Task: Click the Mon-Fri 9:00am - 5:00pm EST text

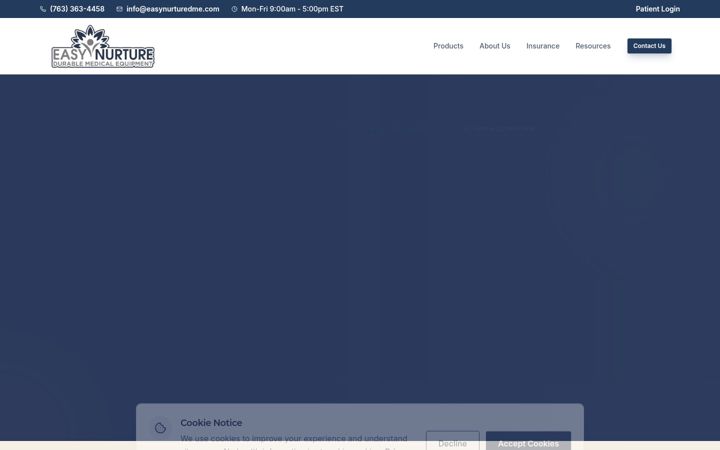Action: (292, 9)
